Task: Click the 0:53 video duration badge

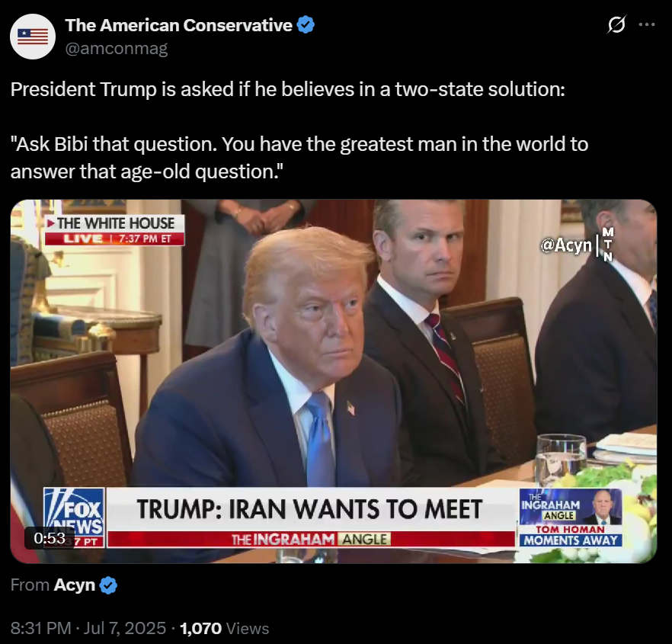Action: tap(50, 537)
